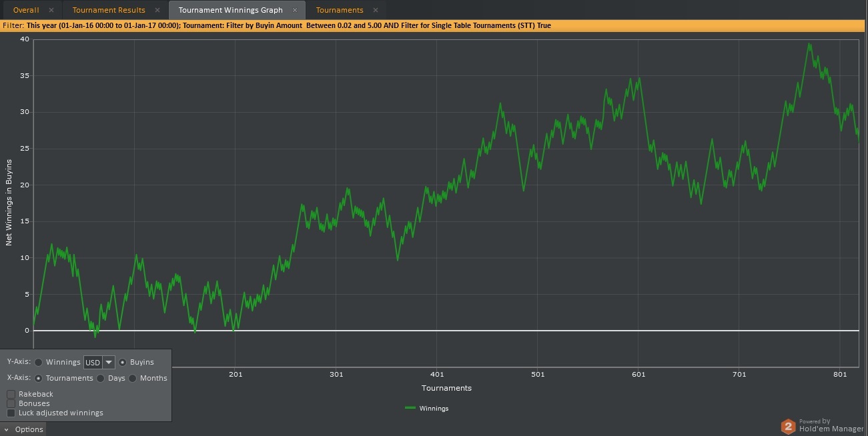
Task: Click the Hold'em Manager 2 logo icon
Action: (789, 425)
